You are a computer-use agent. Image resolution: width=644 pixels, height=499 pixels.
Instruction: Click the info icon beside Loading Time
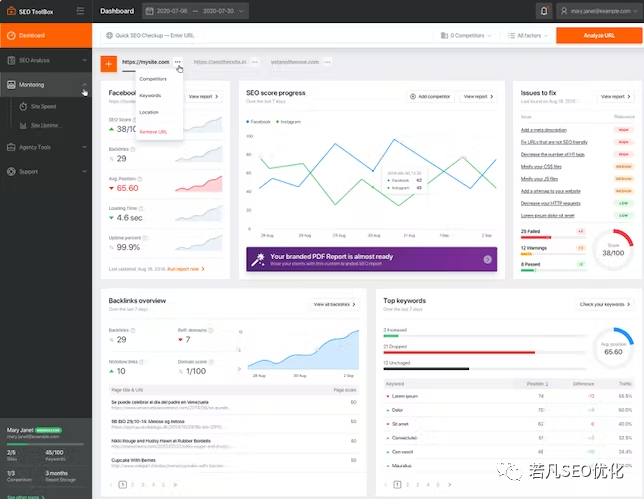141,208
